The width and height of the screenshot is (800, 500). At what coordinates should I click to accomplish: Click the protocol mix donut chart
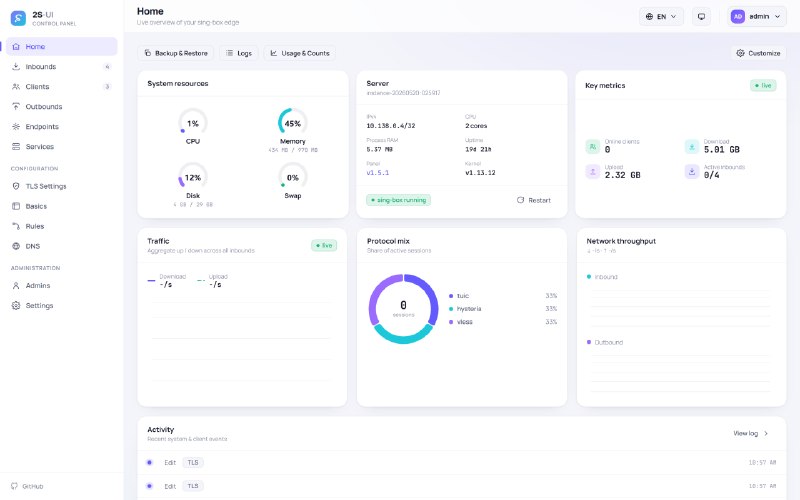click(x=403, y=309)
